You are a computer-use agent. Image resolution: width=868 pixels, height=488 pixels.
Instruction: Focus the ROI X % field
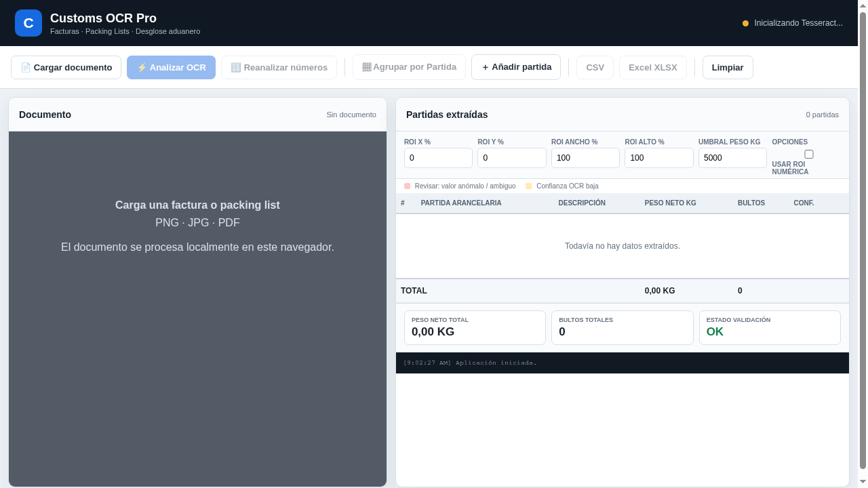click(x=438, y=158)
